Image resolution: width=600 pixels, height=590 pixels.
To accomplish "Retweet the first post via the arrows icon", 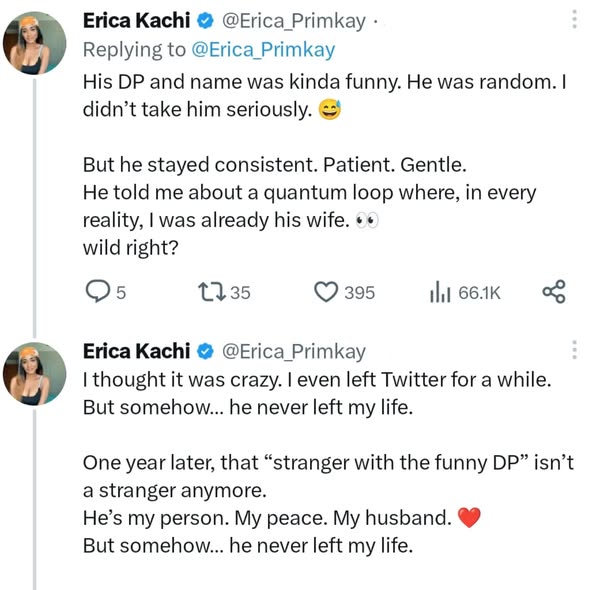I will (x=212, y=292).
